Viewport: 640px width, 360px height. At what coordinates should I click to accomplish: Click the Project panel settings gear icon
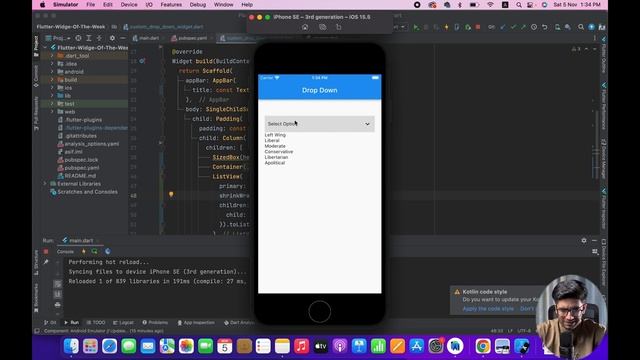click(112, 38)
